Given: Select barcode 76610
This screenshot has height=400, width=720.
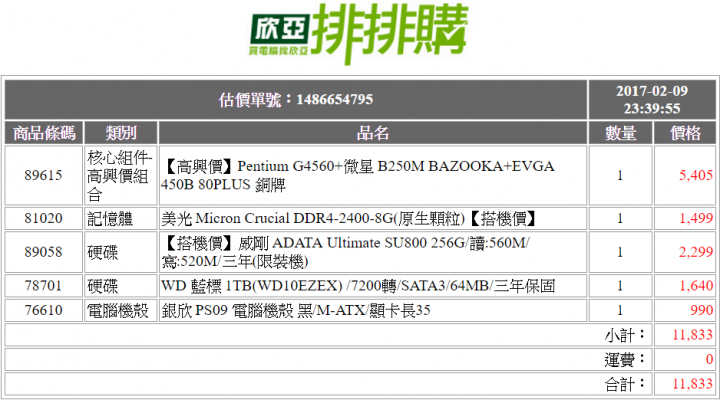Looking at the screenshot, I should [44, 310].
